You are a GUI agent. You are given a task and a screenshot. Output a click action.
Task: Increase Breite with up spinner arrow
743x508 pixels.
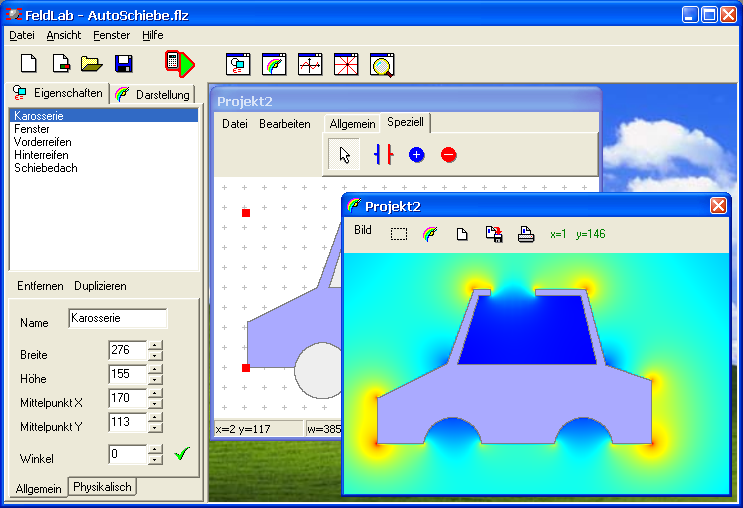click(x=155, y=345)
